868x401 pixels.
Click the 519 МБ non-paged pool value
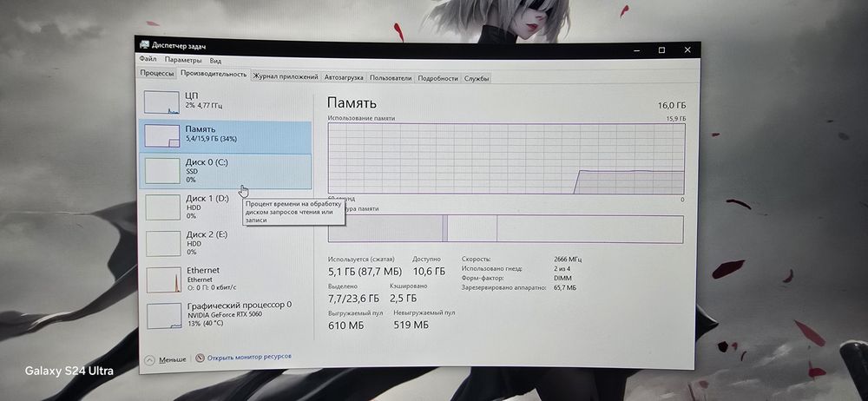tap(411, 325)
